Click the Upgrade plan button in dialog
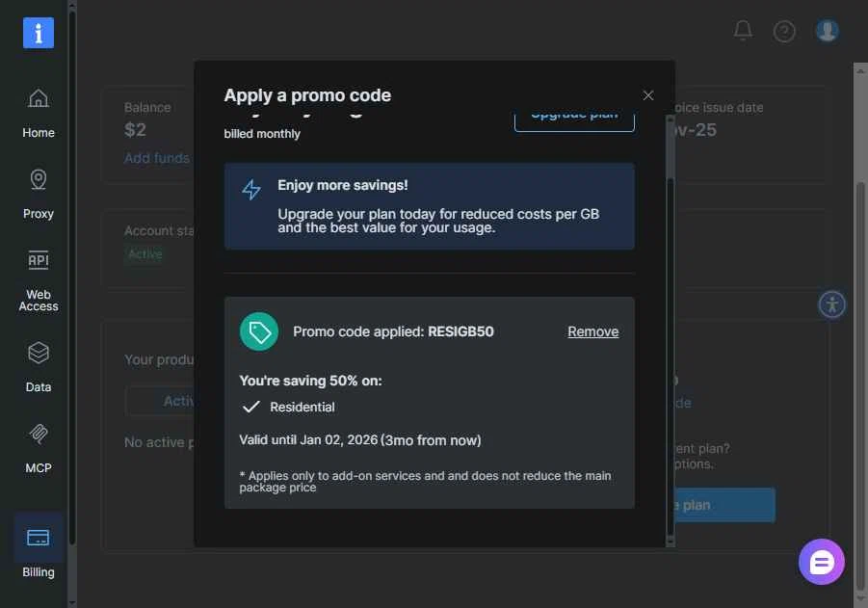868x608 pixels. 574,120
